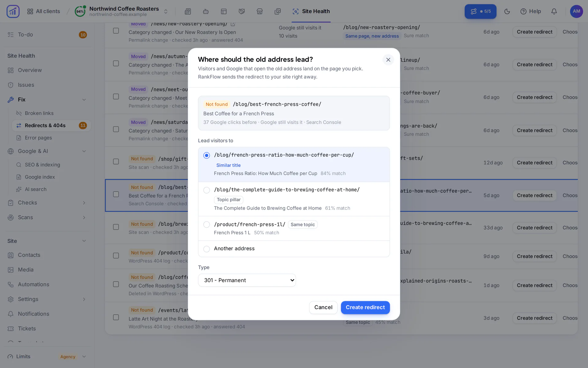
Task: Open the content pages icon in the top nav
Action: [188, 11]
